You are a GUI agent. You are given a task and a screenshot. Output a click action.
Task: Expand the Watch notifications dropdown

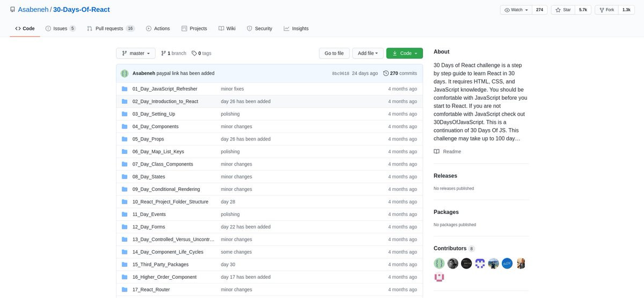coord(516,10)
